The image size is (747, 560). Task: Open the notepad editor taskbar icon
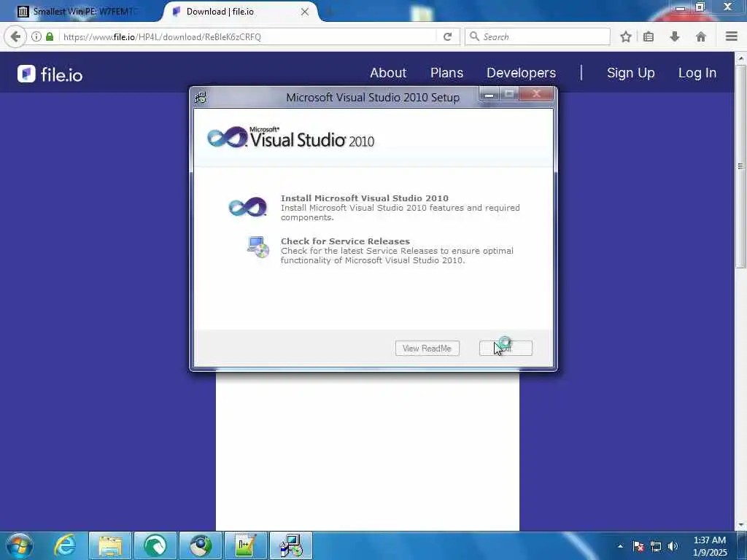pos(246,545)
